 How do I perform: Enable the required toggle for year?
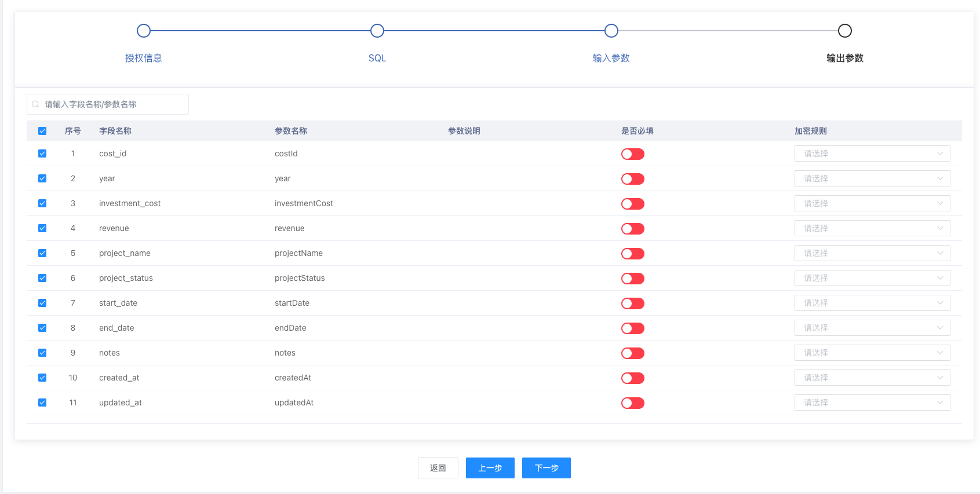(632, 179)
